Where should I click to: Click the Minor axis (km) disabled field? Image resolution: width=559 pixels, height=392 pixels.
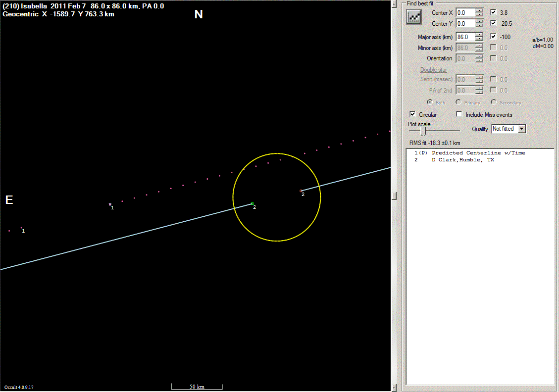465,48
